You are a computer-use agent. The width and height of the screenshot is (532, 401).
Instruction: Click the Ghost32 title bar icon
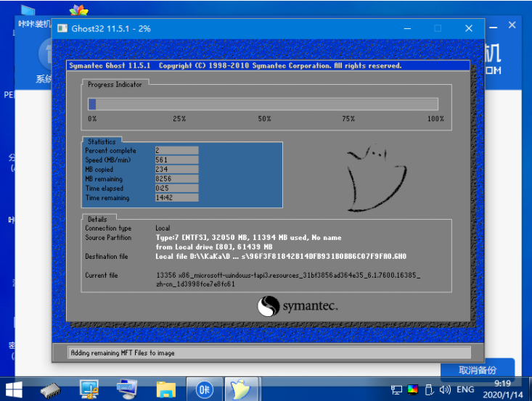click(61, 28)
